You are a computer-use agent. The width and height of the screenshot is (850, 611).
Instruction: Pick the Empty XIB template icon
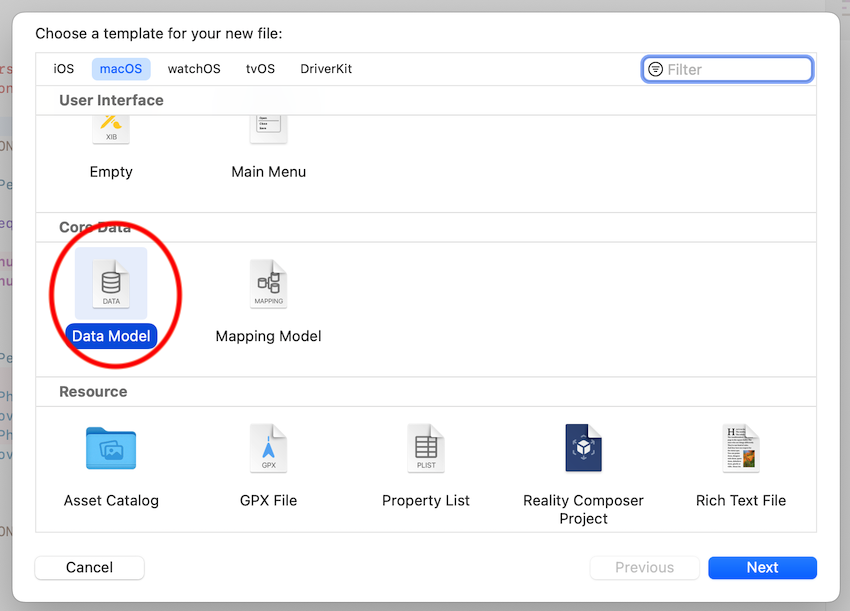111,130
